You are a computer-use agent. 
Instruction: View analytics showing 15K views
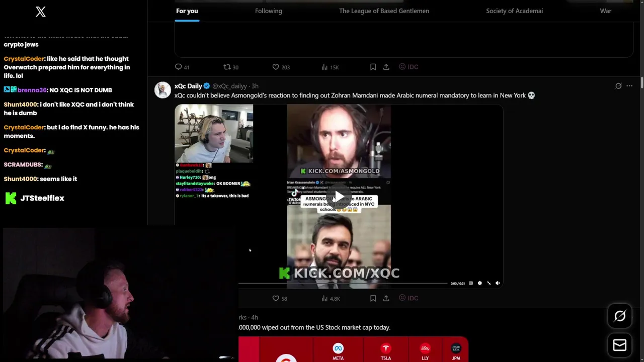(x=330, y=67)
